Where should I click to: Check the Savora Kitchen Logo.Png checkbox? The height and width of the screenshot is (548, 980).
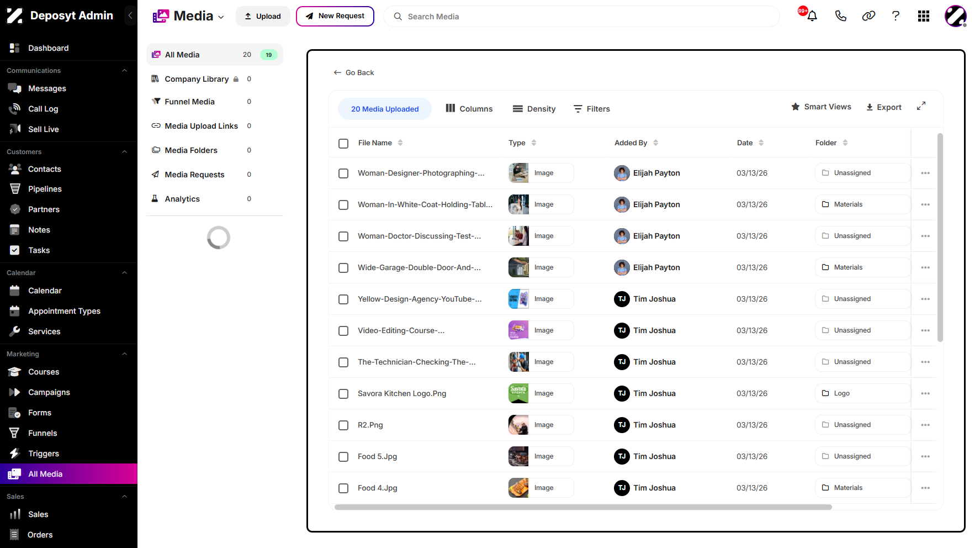point(343,394)
